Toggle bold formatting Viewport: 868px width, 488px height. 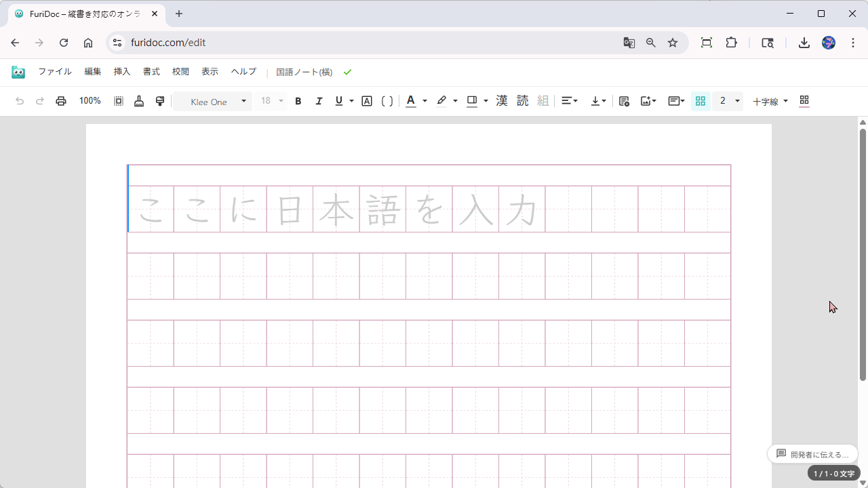[x=298, y=100]
